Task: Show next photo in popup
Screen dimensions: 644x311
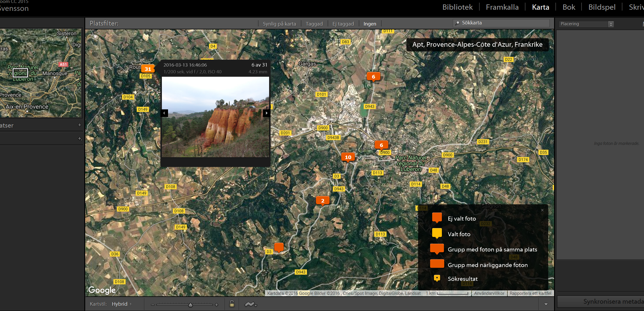Action: [266, 113]
